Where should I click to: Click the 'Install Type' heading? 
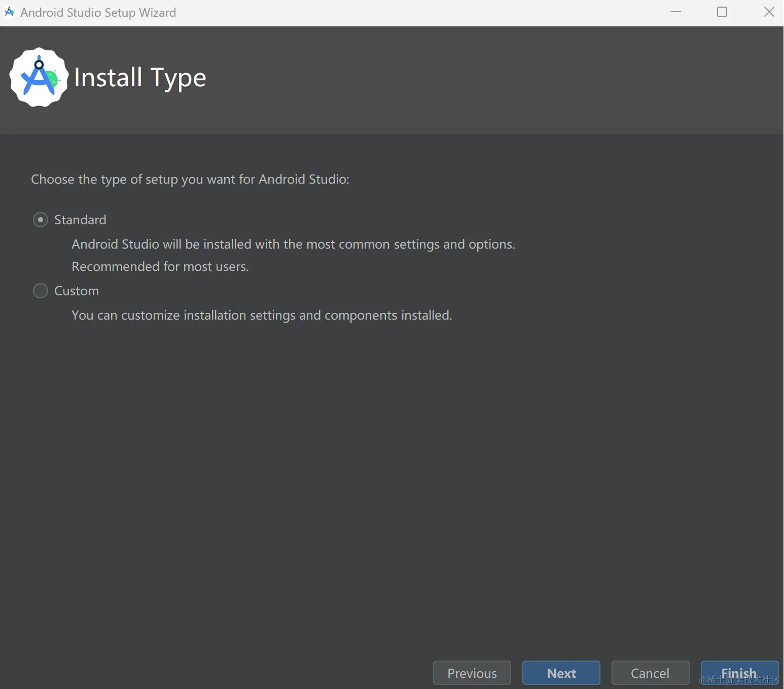[140, 78]
